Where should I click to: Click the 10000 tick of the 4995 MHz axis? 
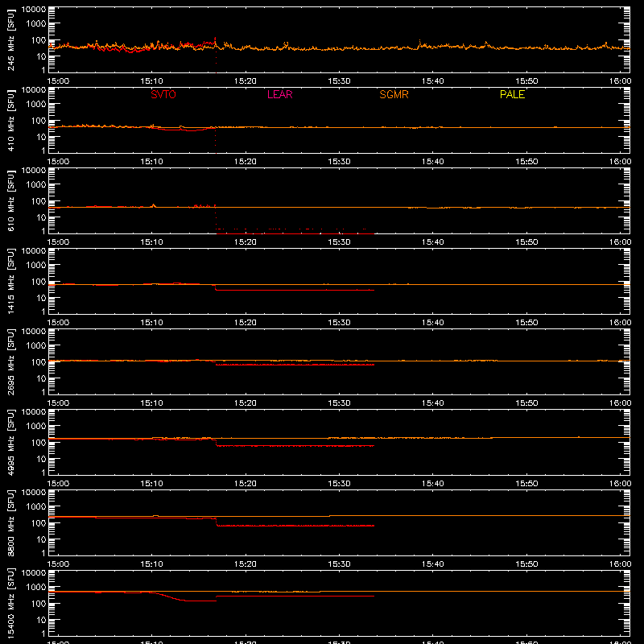34,412
